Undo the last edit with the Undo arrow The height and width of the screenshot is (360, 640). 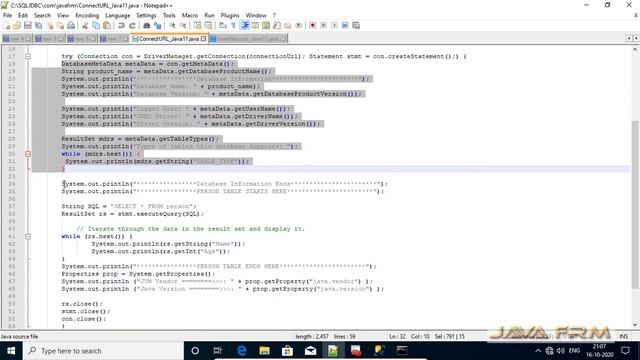pyautogui.click(x=121, y=25)
